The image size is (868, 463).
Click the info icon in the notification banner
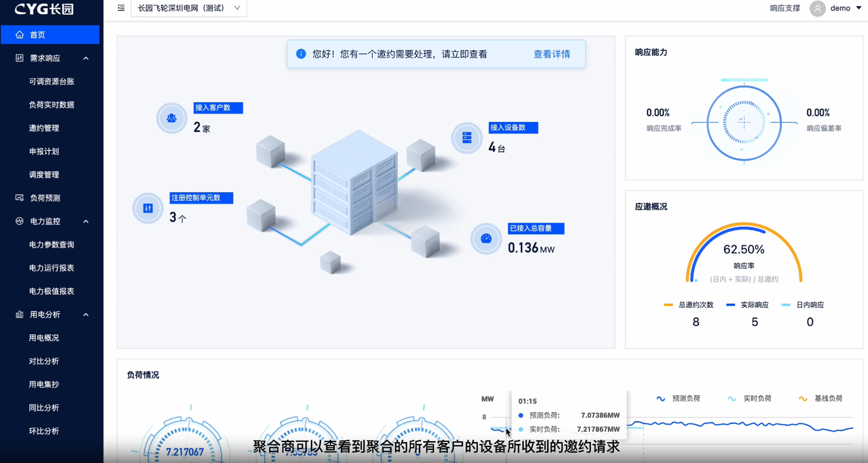click(x=301, y=54)
